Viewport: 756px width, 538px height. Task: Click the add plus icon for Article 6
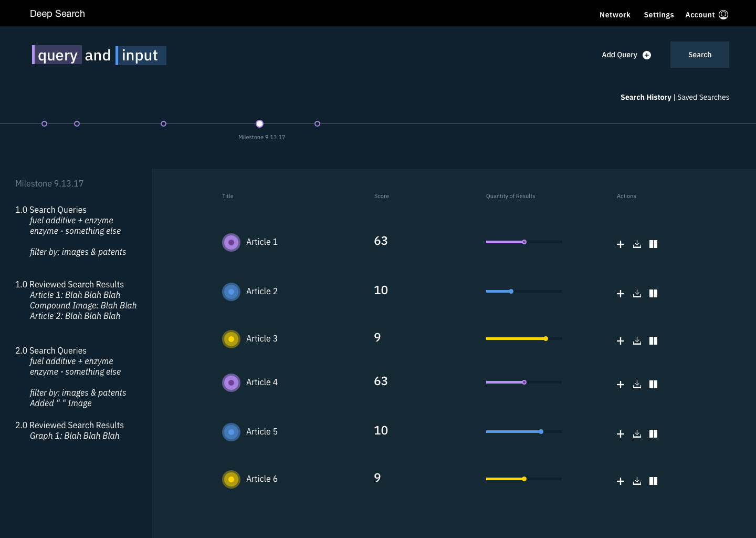(x=621, y=481)
